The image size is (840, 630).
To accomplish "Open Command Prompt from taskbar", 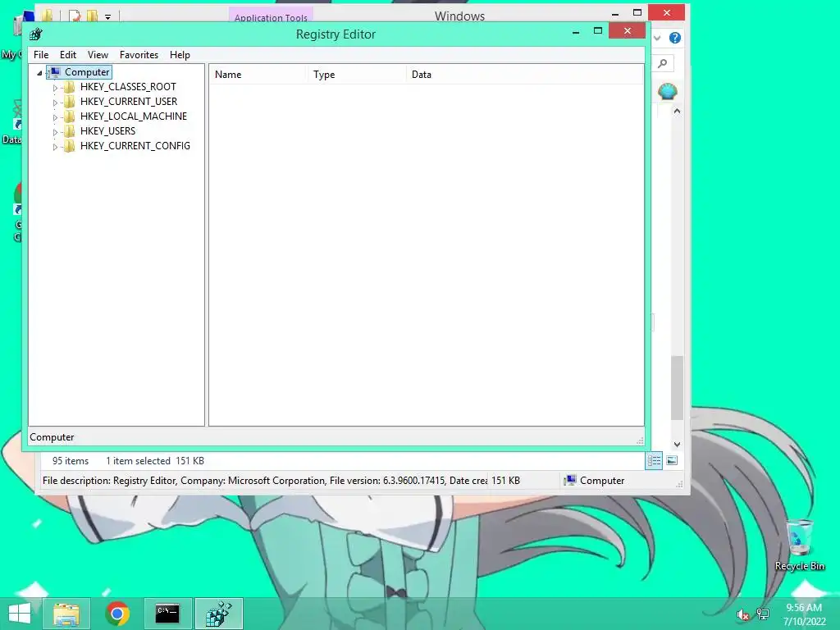I will 167,614.
